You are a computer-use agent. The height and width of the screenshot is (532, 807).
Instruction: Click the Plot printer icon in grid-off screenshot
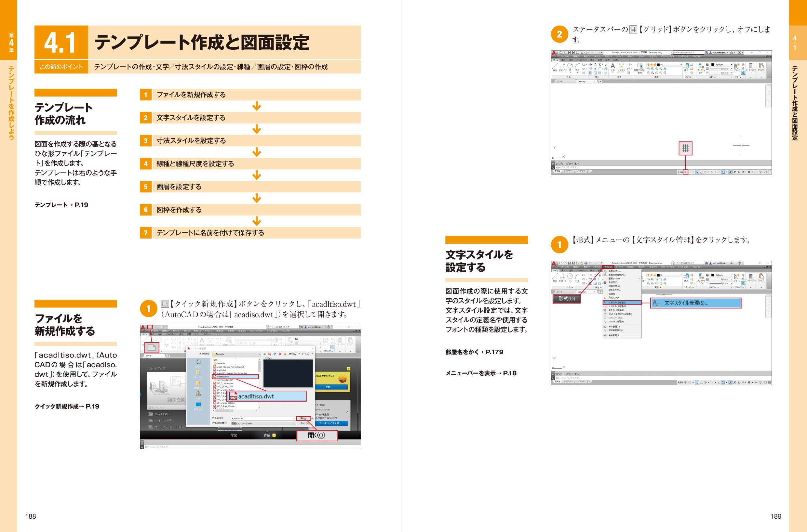tap(586, 53)
